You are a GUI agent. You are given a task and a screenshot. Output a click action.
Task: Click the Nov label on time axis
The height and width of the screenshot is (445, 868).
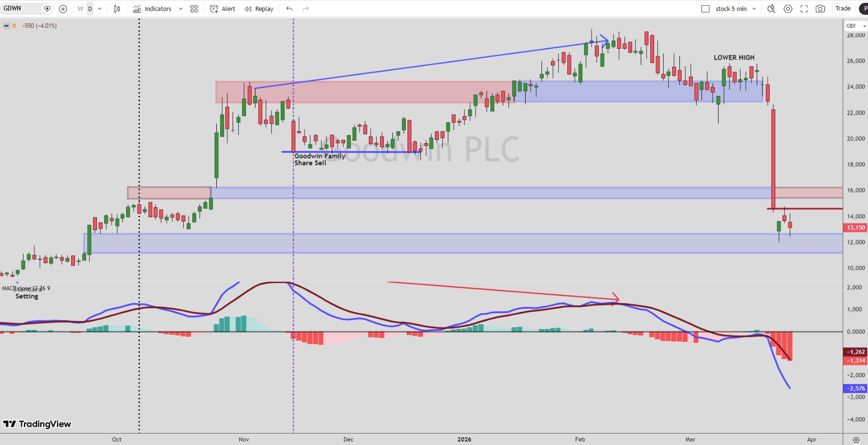[243, 439]
